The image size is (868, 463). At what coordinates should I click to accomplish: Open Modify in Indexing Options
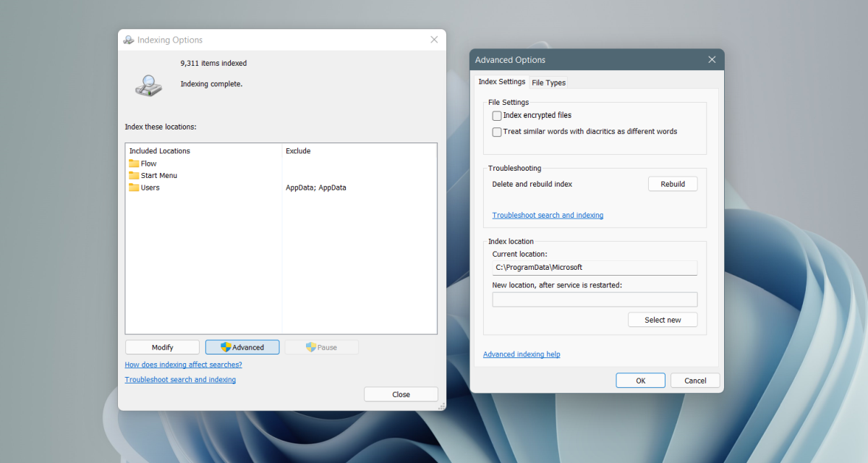click(162, 347)
